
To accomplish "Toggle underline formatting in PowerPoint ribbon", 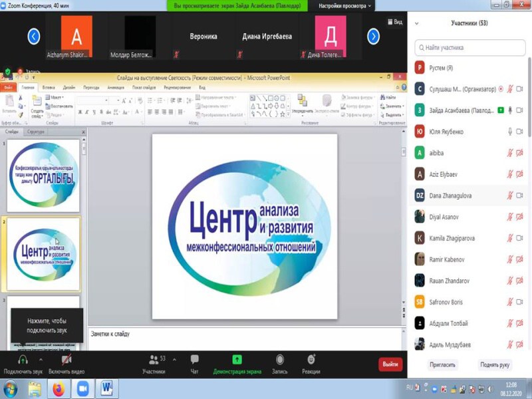I will (x=94, y=112).
